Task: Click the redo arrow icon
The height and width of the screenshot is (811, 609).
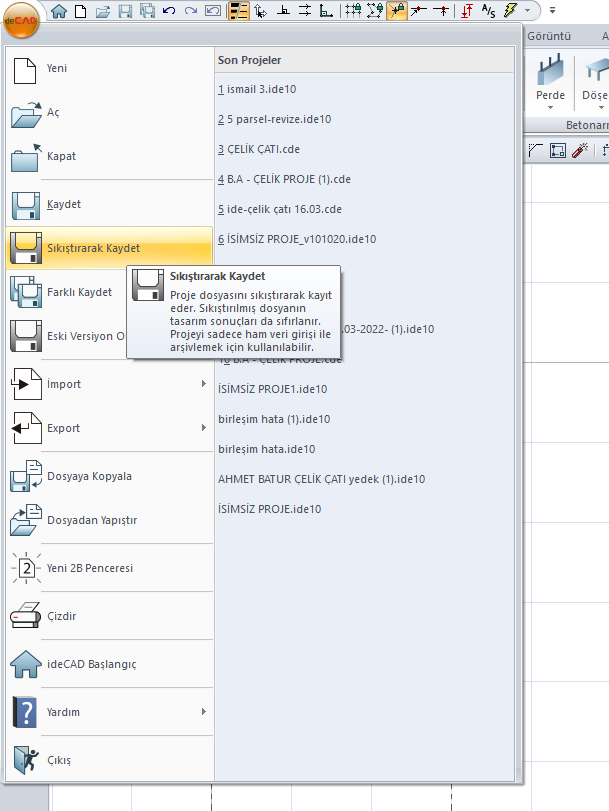Action: [191, 11]
